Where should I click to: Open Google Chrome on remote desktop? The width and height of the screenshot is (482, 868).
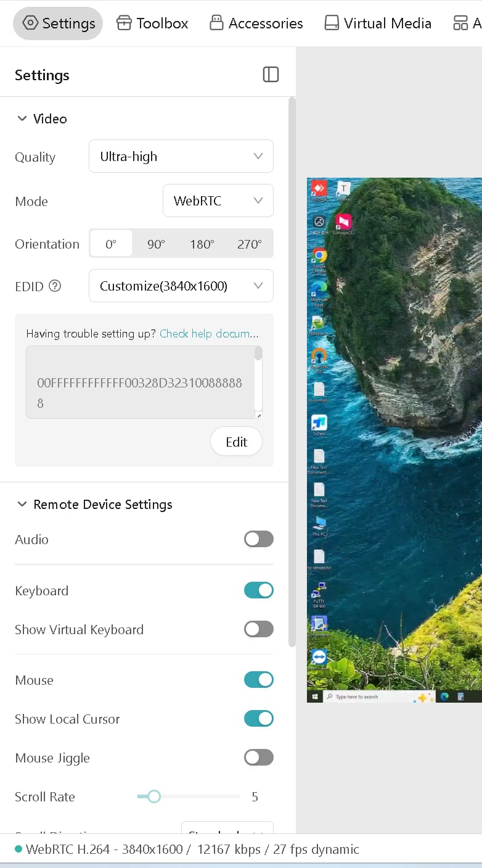tap(319, 256)
